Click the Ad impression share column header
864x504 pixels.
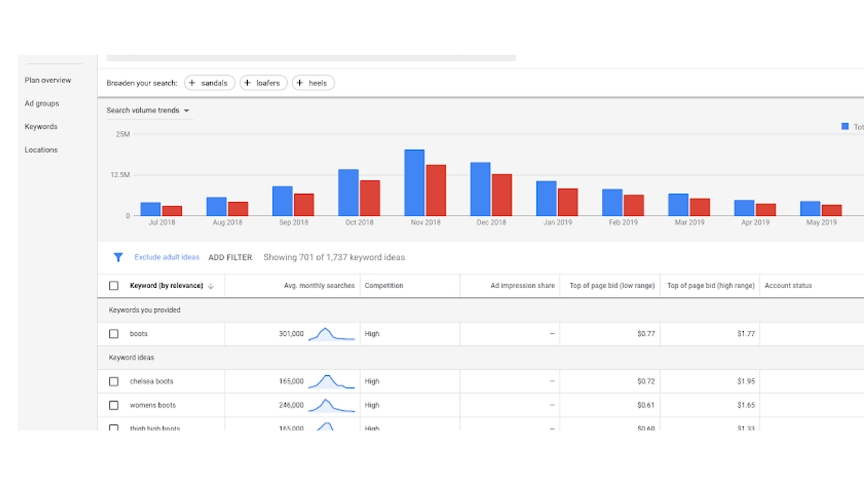(x=522, y=286)
